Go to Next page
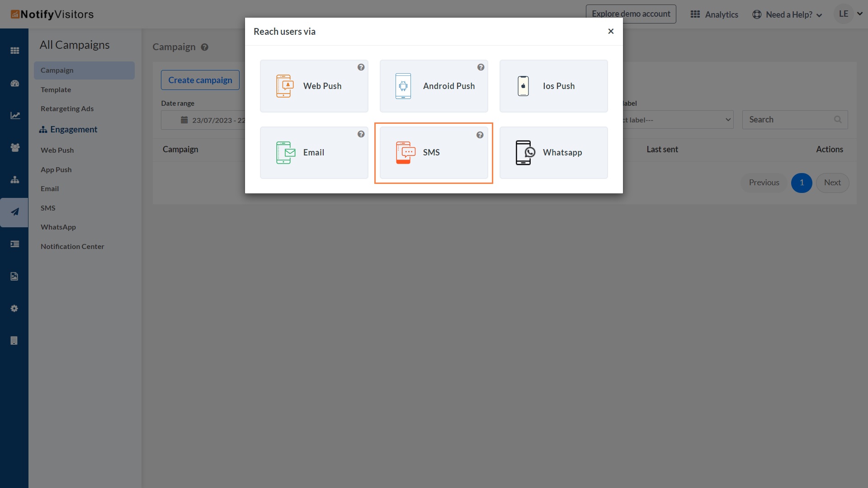The height and width of the screenshot is (488, 868). tap(832, 183)
